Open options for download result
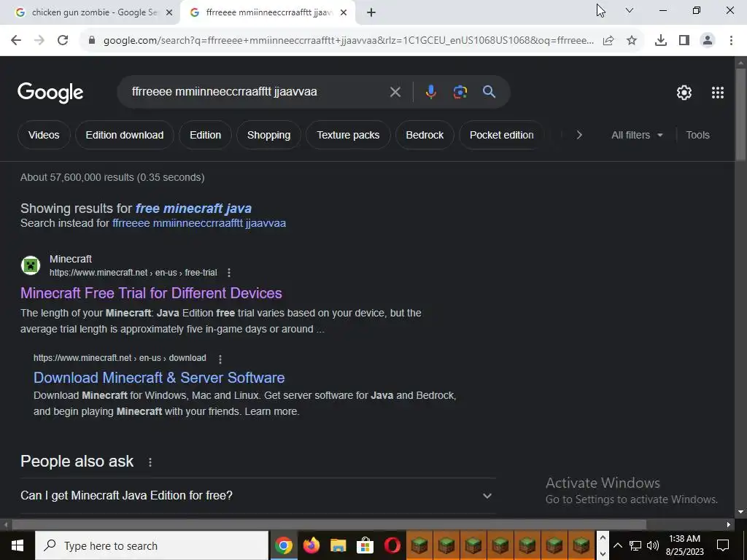 point(220,359)
